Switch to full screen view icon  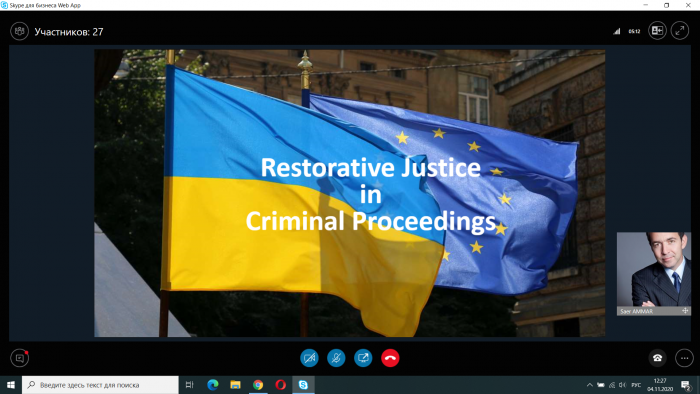click(x=680, y=31)
